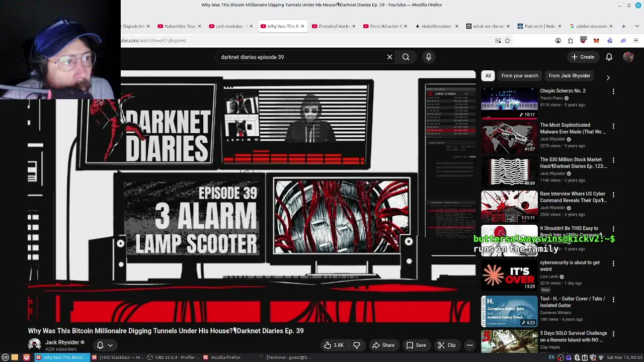Open EN keyboard layout indicator
Viewport: 644px width, 362px height.
click(551, 357)
